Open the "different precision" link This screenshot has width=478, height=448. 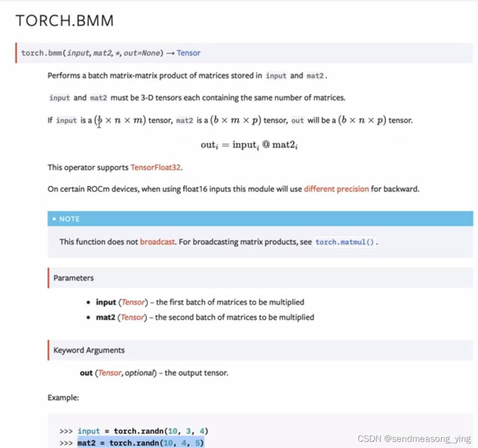pyautogui.click(x=336, y=189)
